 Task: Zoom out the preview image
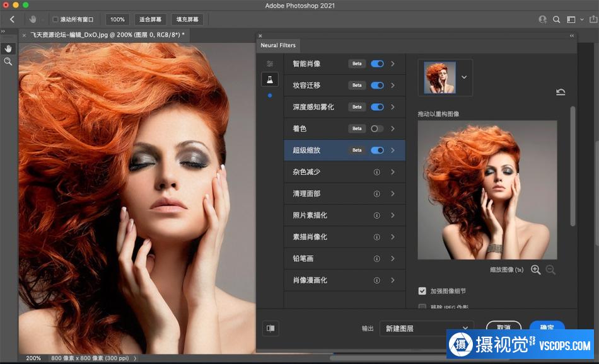550,270
